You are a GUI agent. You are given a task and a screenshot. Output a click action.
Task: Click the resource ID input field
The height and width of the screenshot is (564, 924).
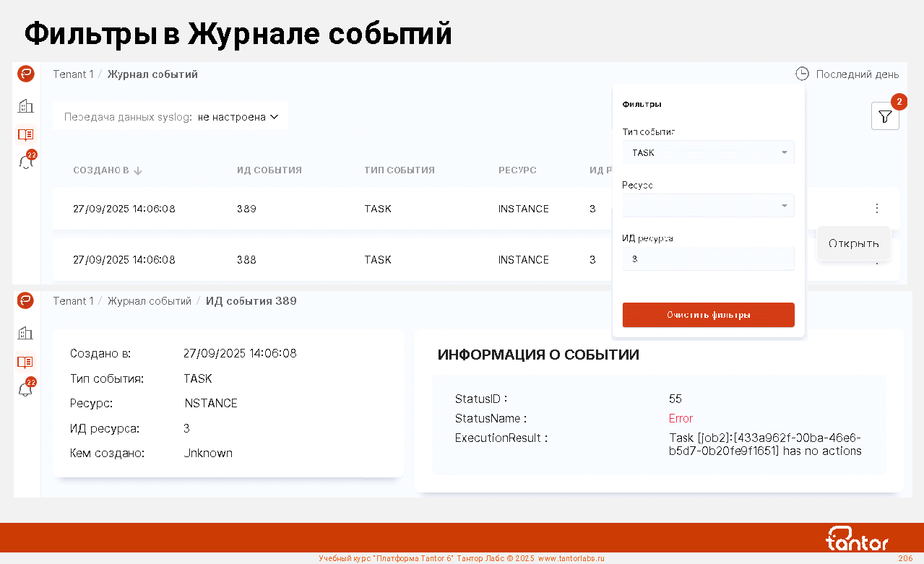click(x=708, y=259)
